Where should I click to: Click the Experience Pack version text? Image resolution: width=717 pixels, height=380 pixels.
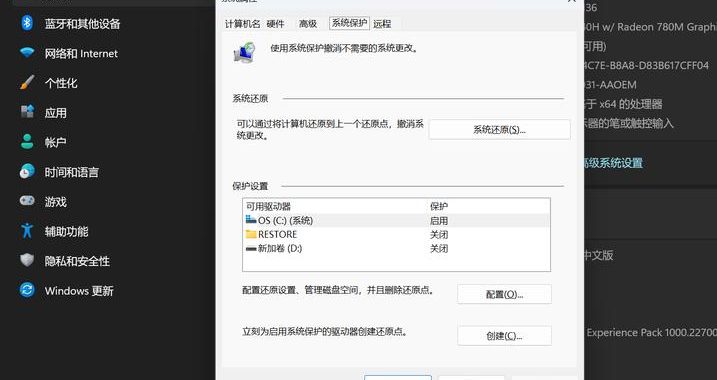coord(652,332)
